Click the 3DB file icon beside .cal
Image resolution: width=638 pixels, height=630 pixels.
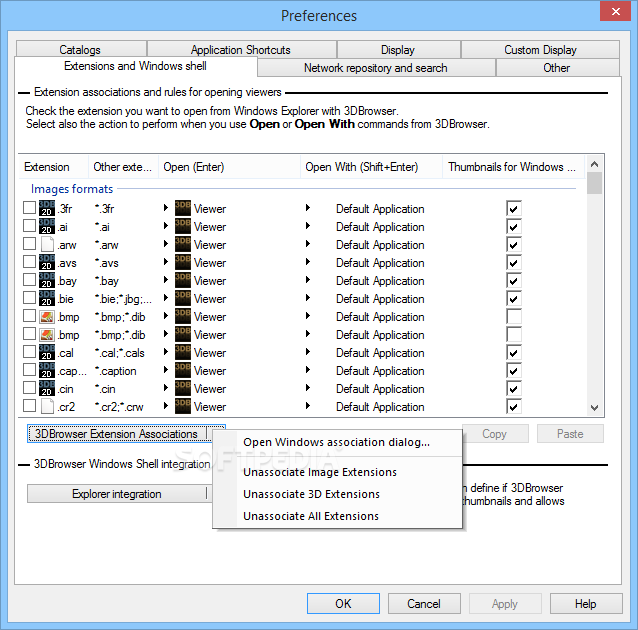[x=47, y=352]
